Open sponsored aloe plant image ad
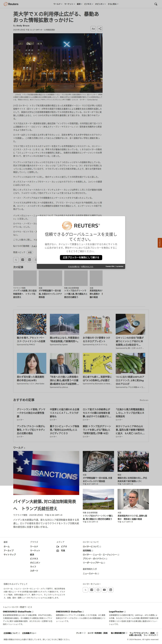Image resolution: width=162 pixels, height=644 pixels. (130, 363)
